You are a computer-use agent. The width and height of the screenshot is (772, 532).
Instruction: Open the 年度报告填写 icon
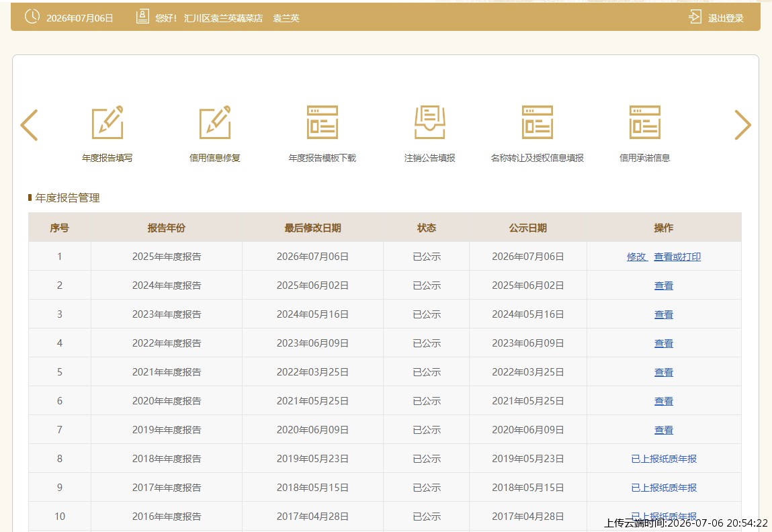[108, 122]
